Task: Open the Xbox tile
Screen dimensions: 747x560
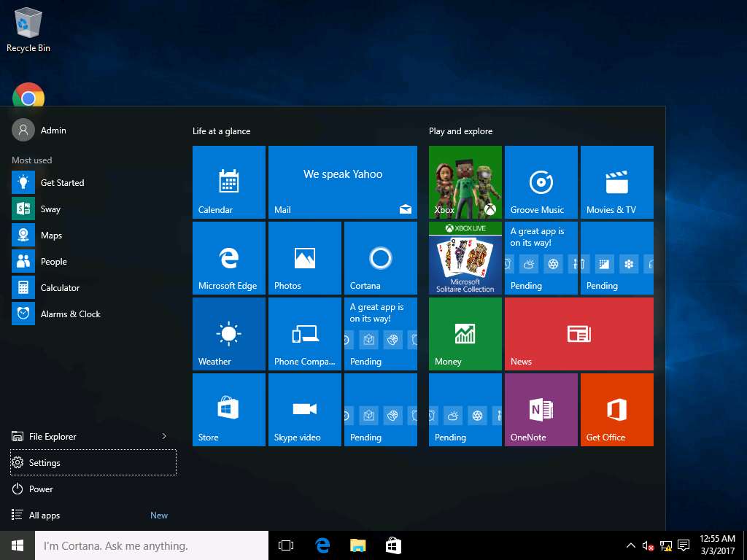Action: coord(465,182)
